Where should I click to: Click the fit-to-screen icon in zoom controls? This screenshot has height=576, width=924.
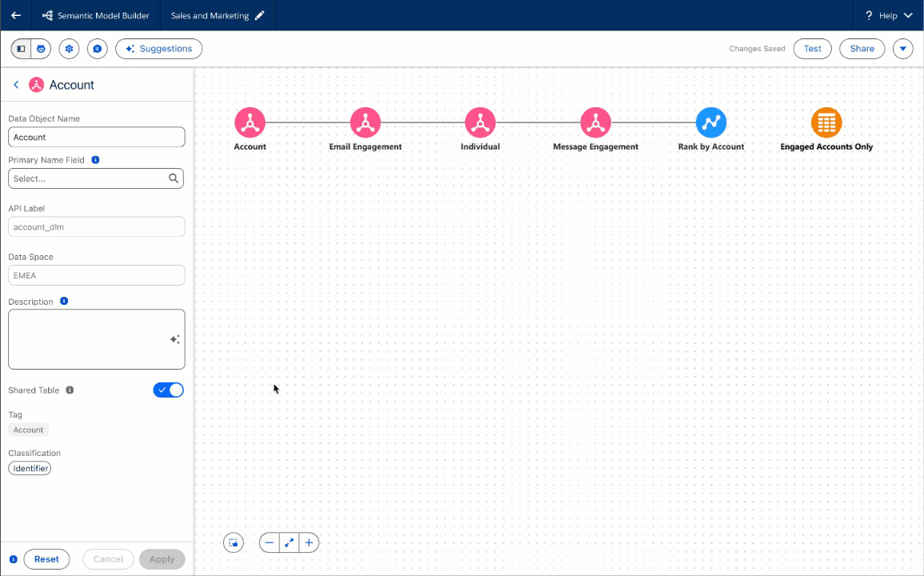tap(289, 542)
